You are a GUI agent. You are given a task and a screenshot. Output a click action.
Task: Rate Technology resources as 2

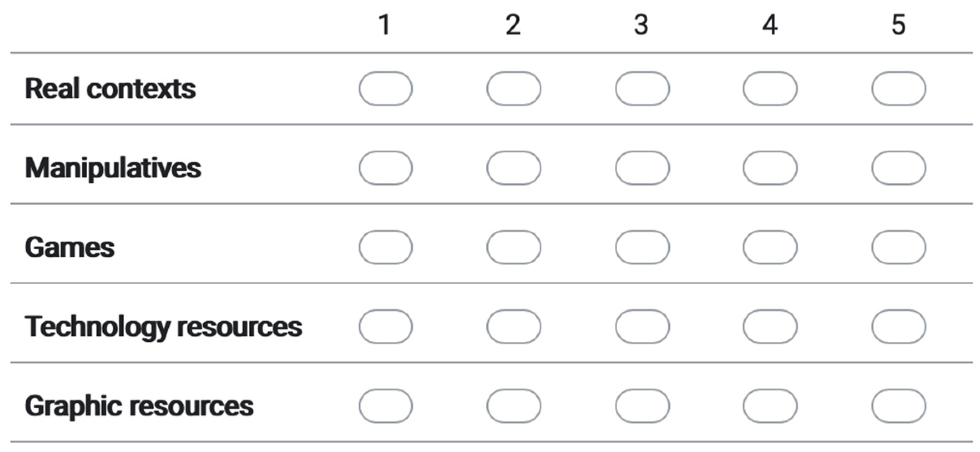(514, 326)
